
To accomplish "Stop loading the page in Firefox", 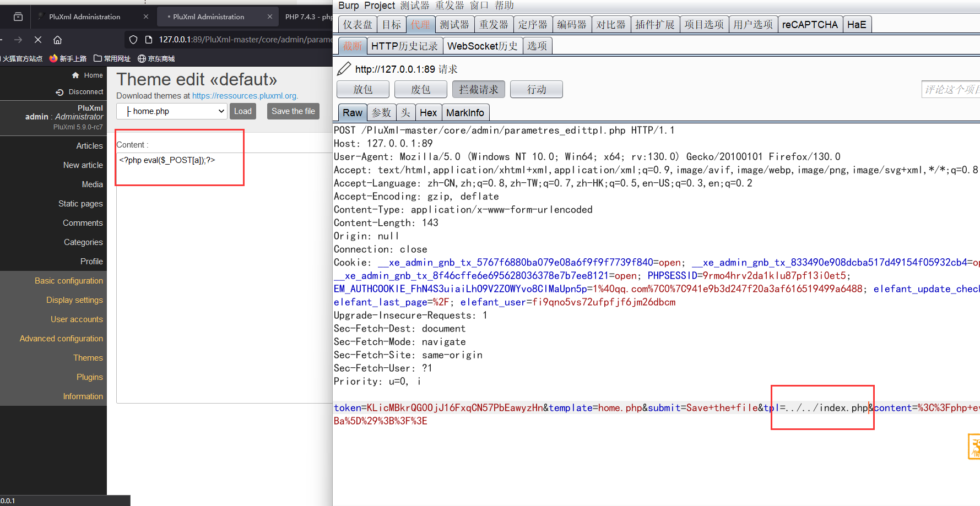I will click(x=38, y=40).
